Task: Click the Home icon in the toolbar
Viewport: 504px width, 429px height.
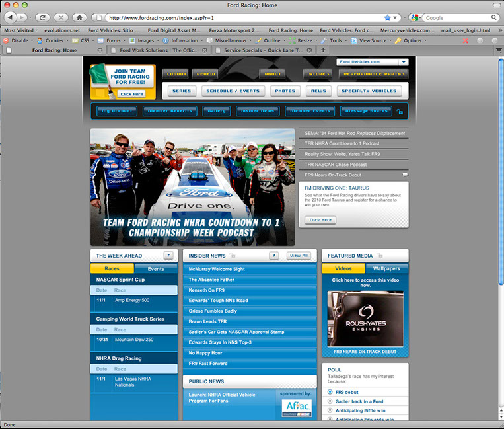Action: pos(80,17)
